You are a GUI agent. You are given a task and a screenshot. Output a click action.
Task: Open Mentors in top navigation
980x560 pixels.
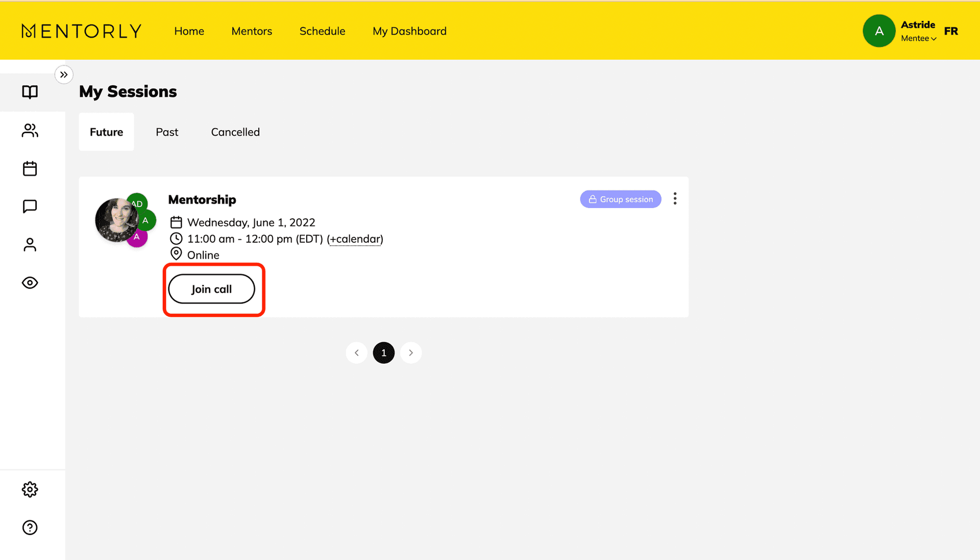click(252, 31)
